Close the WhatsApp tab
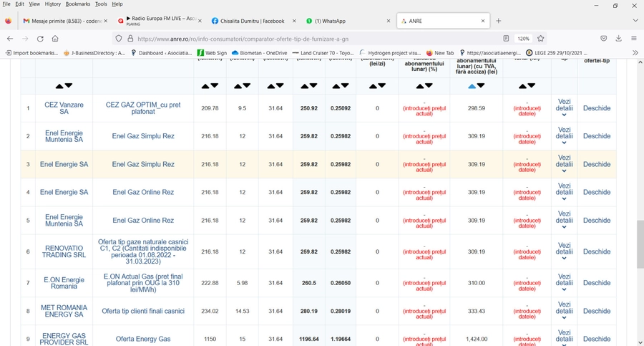This screenshot has height=346, width=644. pyautogui.click(x=389, y=21)
